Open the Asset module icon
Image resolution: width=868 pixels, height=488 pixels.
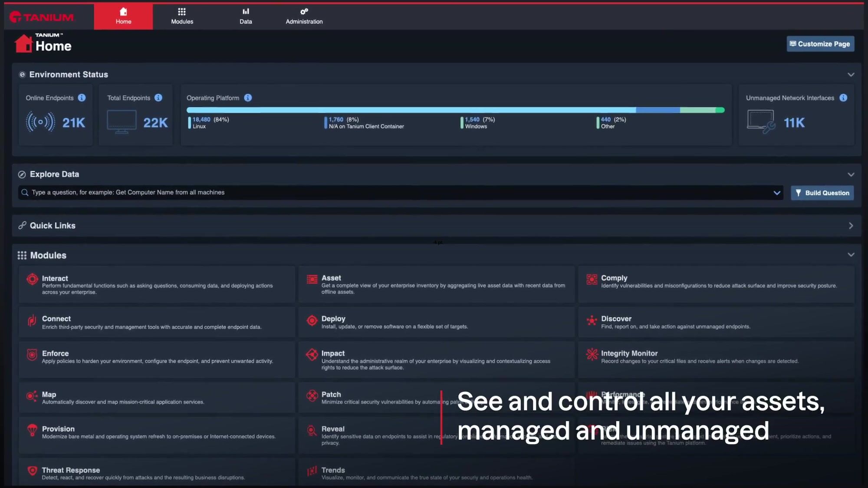[x=312, y=279]
